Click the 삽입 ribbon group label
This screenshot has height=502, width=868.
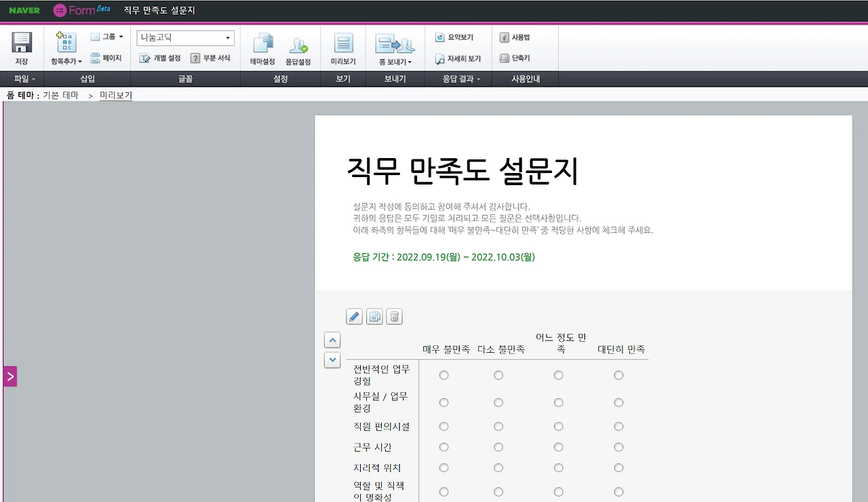point(87,79)
